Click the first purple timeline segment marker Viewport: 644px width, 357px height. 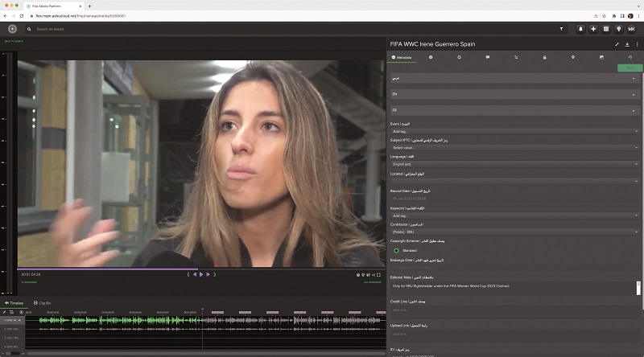217,312
